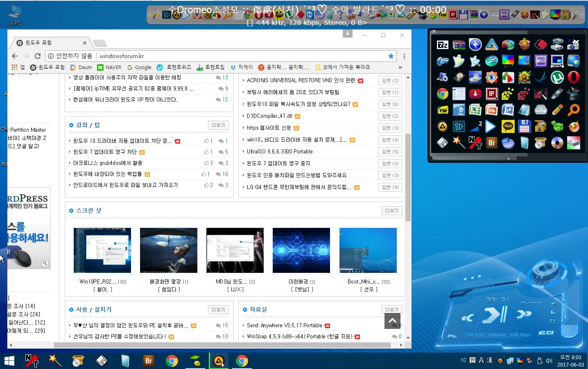Open the D3DCompiler_47.dll post
The width and height of the screenshot is (588, 369).
click(269, 116)
